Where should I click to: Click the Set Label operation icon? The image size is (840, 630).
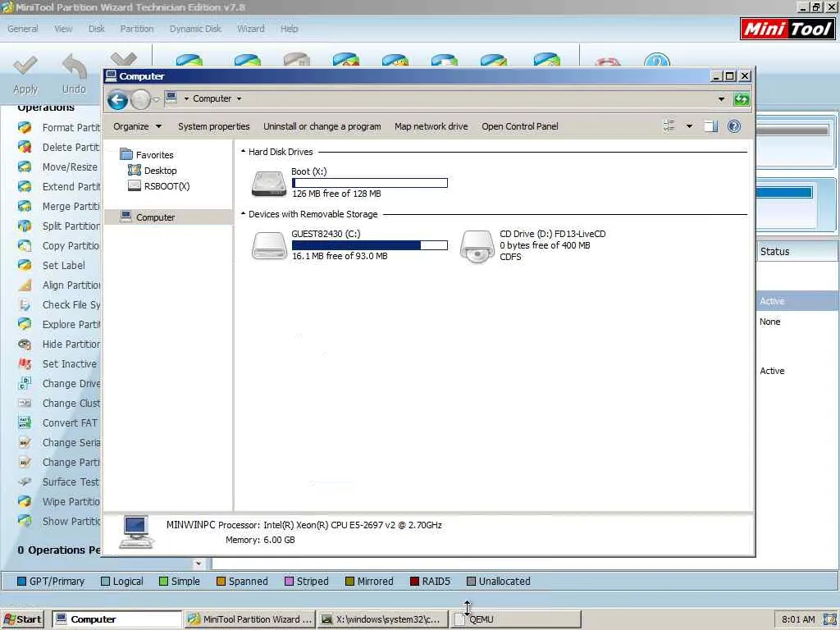coord(25,265)
